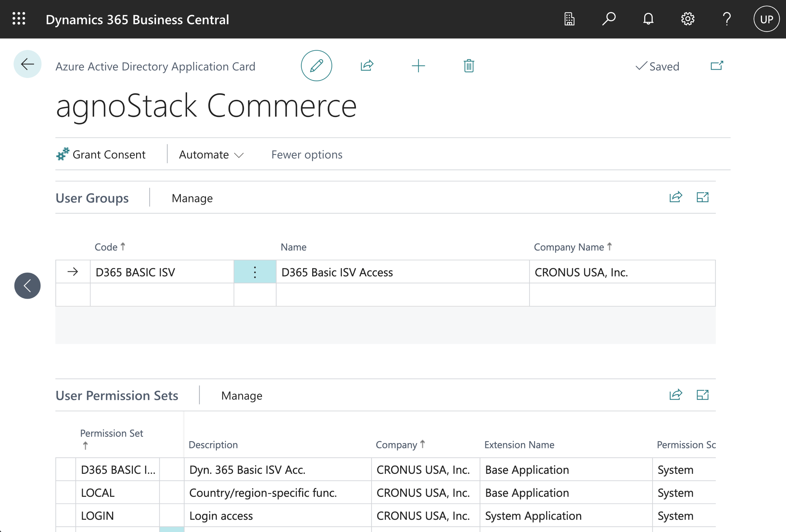The height and width of the screenshot is (532, 786).
Task: Sort by Permission Set column header
Action: (111, 439)
